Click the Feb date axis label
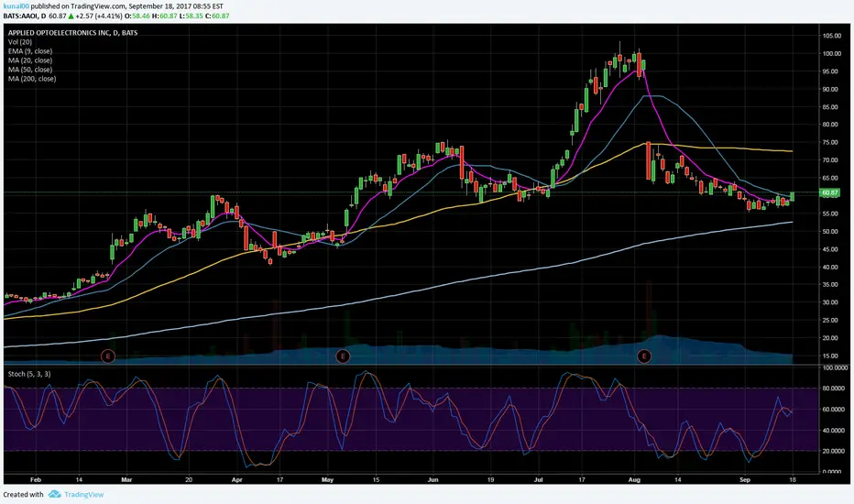 36,480
